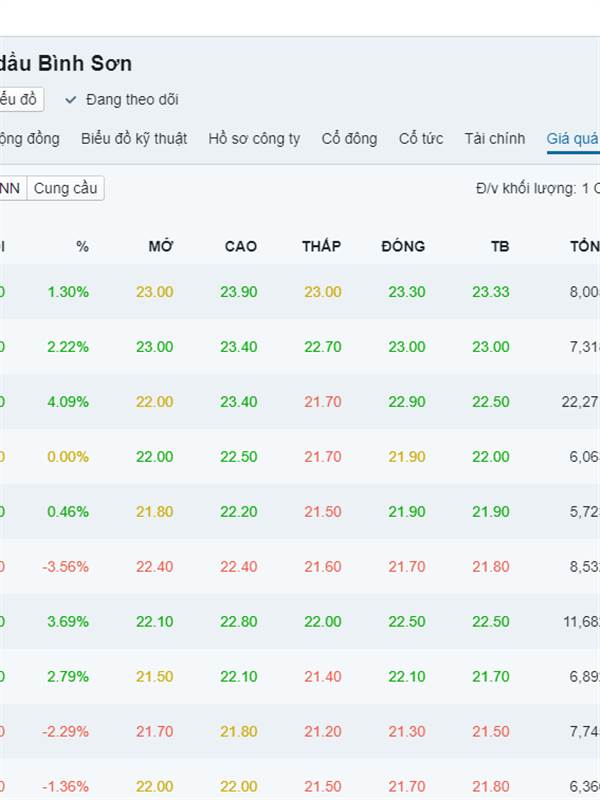Click the 'dầu Bình Sơn' company title
This screenshot has height=800, width=600.
[66, 64]
